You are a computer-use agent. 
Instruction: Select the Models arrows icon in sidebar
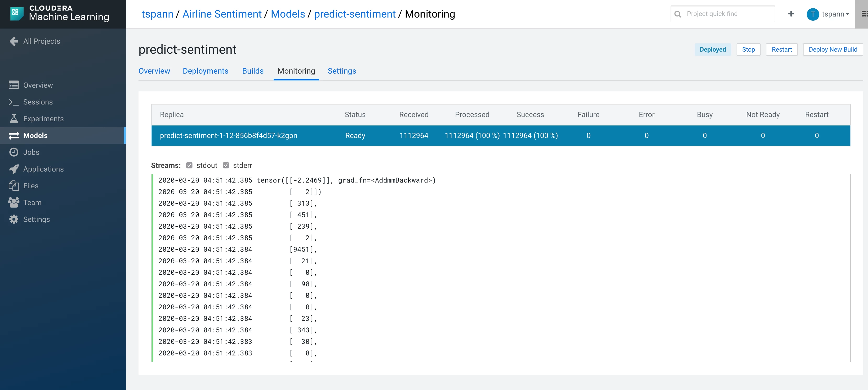point(14,135)
